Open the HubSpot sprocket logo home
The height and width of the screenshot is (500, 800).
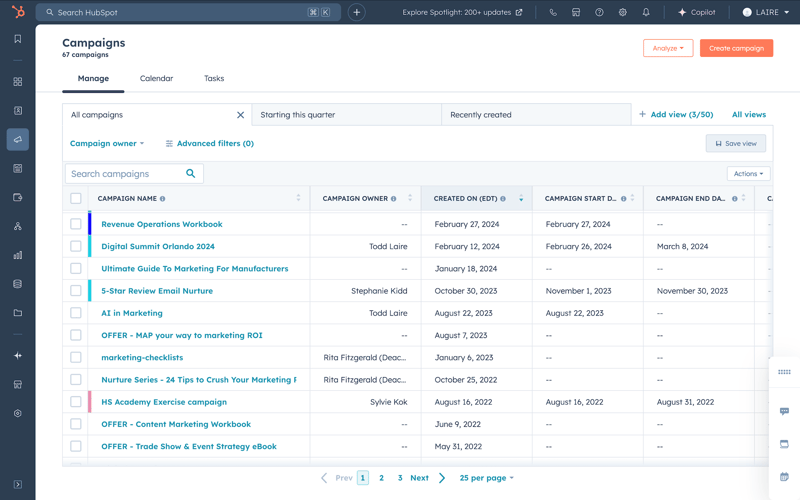click(x=18, y=11)
